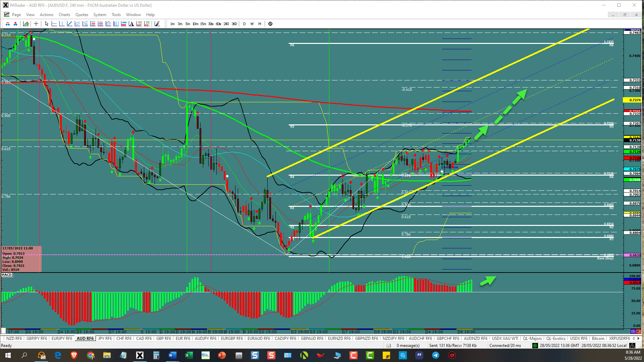Image resolution: width=644 pixels, height=362 pixels.
Task: Switch to the USDX XAU WTI page tab
Action: (x=505, y=339)
